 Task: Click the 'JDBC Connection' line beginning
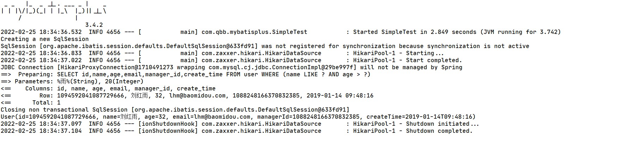click(27, 67)
